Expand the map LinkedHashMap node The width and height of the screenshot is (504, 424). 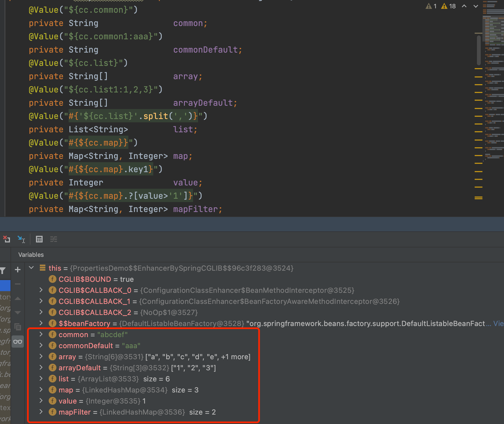coord(41,389)
